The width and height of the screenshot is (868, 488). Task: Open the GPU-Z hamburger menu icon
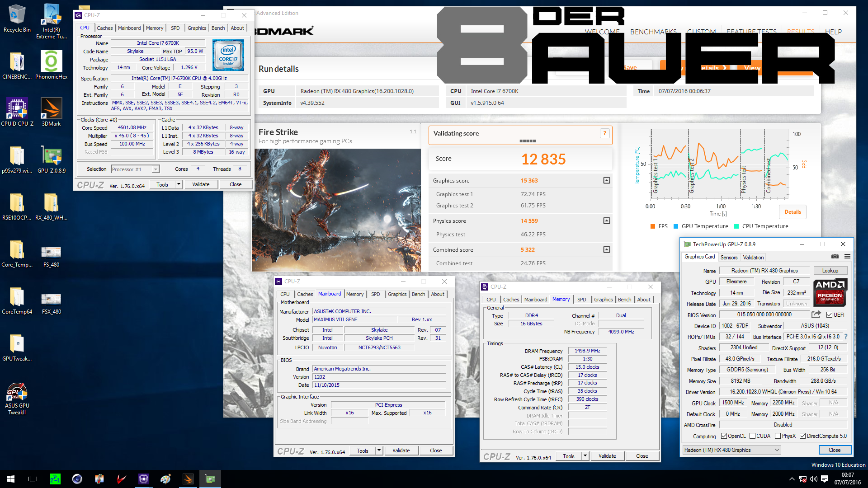[847, 257]
